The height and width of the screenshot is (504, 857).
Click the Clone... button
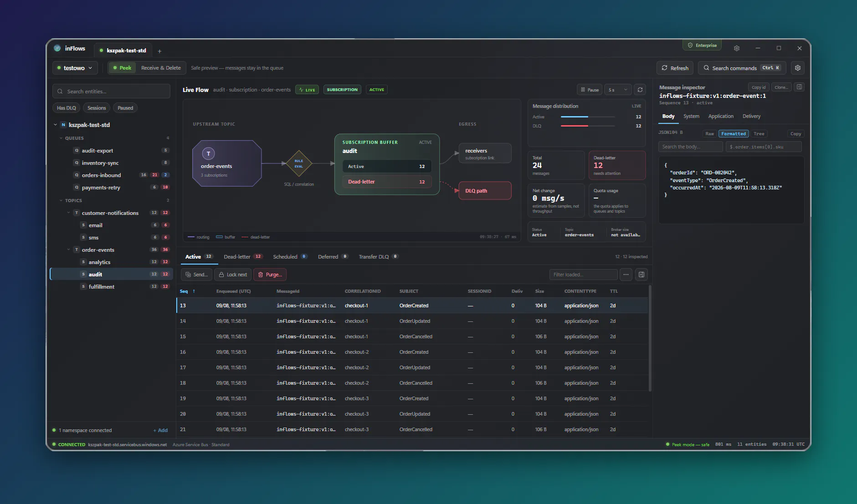(x=781, y=87)
